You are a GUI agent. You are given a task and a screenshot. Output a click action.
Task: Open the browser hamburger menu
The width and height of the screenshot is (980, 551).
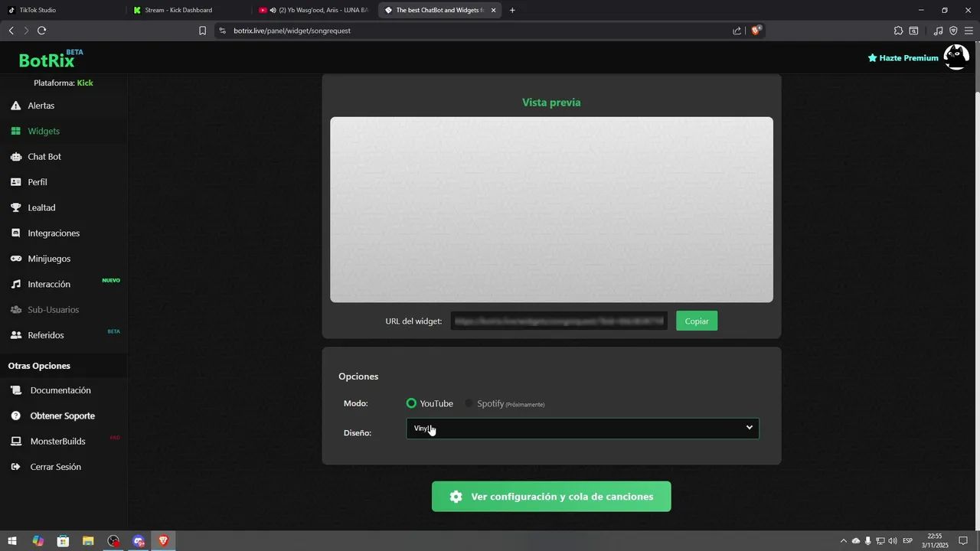(969, 31)
